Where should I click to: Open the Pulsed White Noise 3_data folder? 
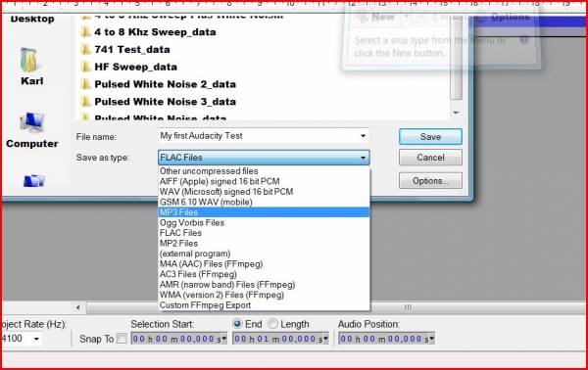[x=165, y=102]
